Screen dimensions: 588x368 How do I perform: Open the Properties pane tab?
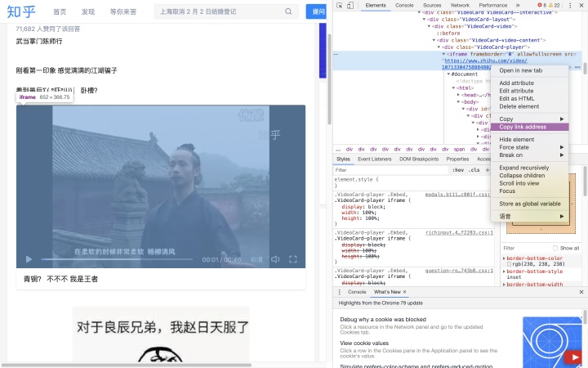pyautogui.click(x=457, y=159)
